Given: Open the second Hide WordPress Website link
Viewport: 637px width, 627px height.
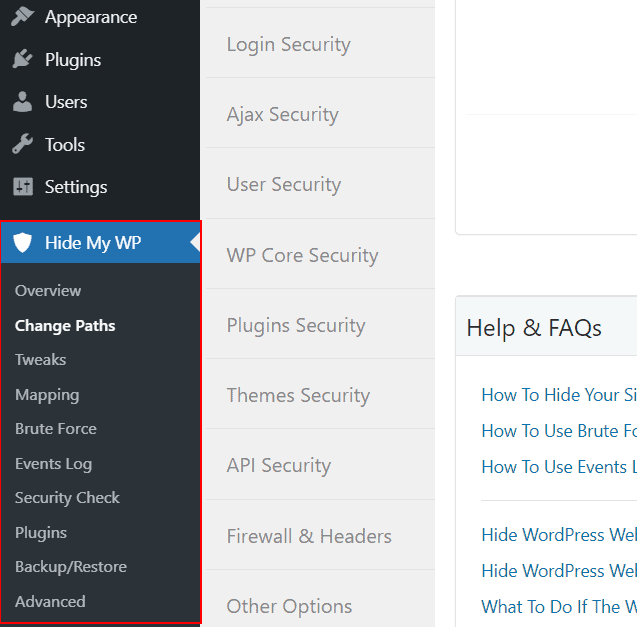Looking at the screenshot, I should [x=559, y=571].
